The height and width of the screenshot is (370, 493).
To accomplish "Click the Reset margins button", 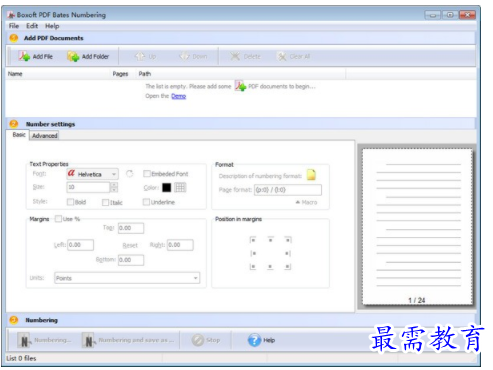I will pyautogui.click(x=130, y=245).
